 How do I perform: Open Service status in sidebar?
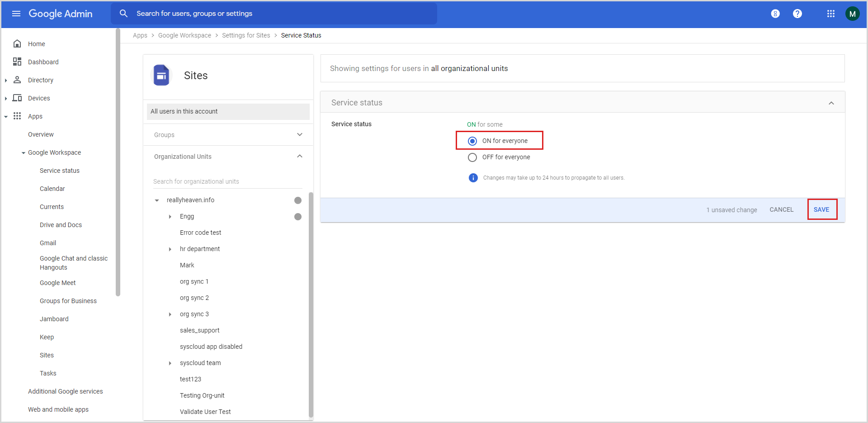(x=60, y=171)
